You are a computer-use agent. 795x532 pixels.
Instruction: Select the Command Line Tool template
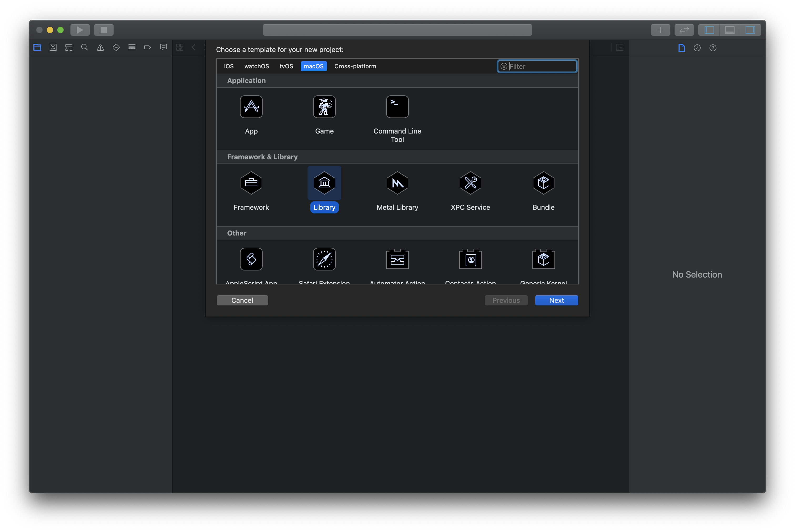397,107
